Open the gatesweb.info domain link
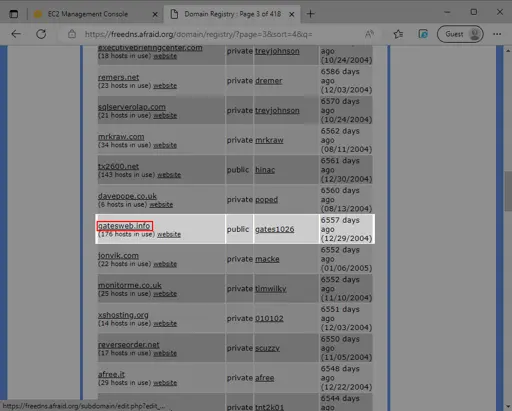 125,226
